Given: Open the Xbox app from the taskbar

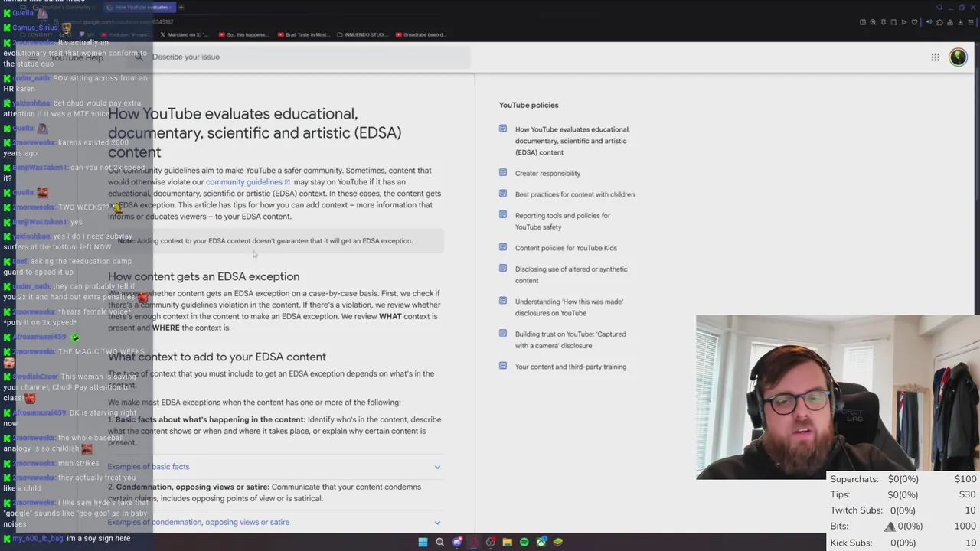Looking at the screenshot, I should 541,542.
